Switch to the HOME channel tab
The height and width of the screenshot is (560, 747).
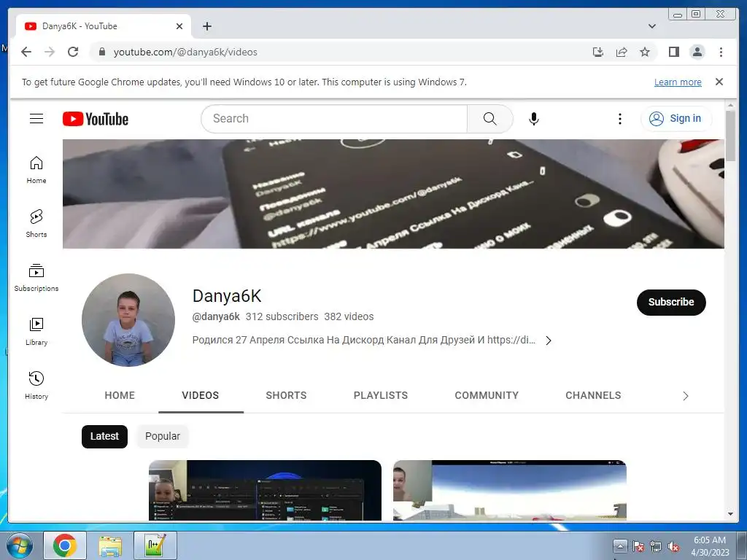[x=120, y=395]
